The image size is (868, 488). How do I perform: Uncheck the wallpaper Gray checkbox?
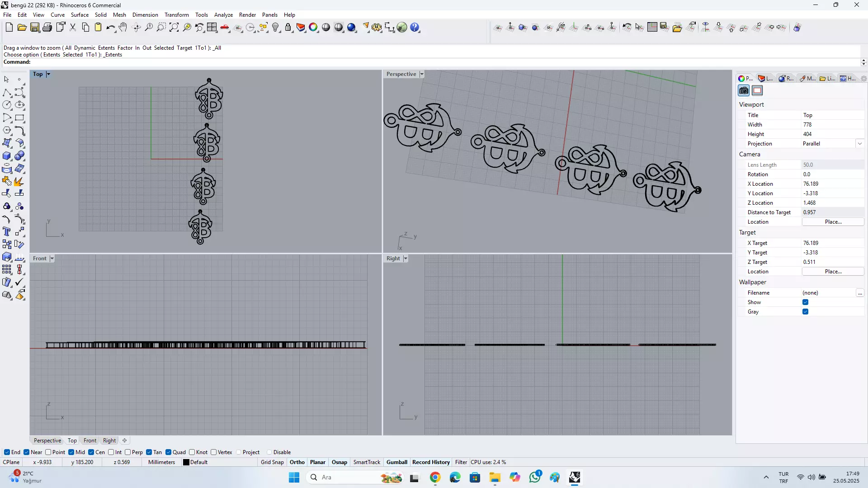[x=805, y=312]
